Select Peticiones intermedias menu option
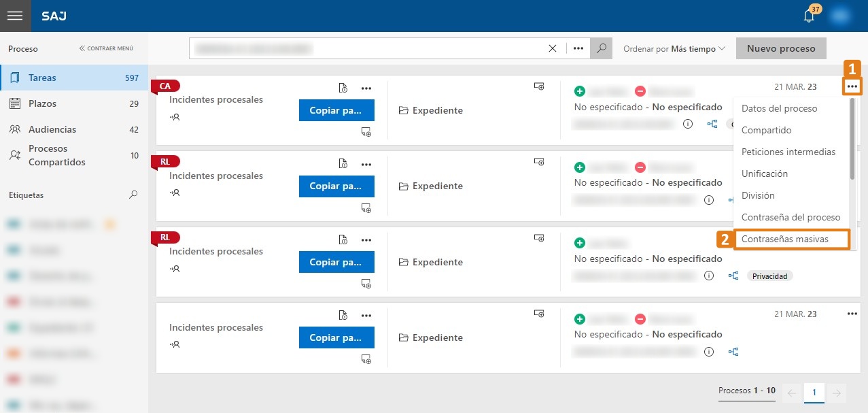This screenshot has width=868, height=413. [788, 152]
